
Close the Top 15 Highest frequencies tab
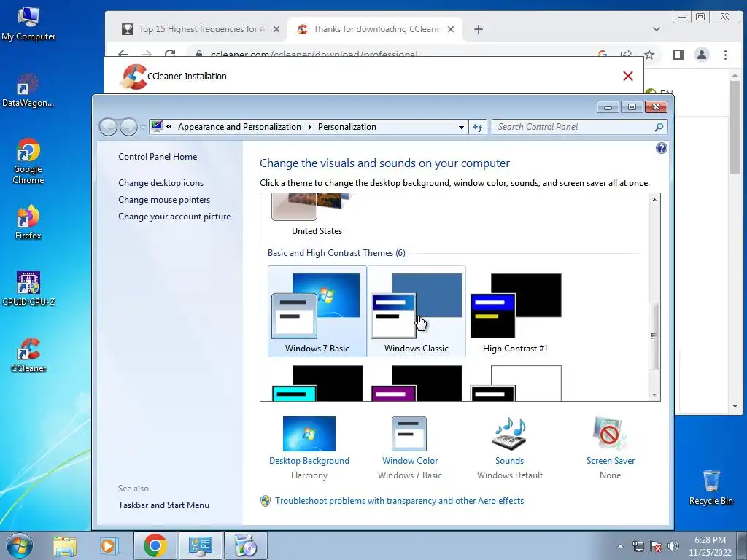276,29
